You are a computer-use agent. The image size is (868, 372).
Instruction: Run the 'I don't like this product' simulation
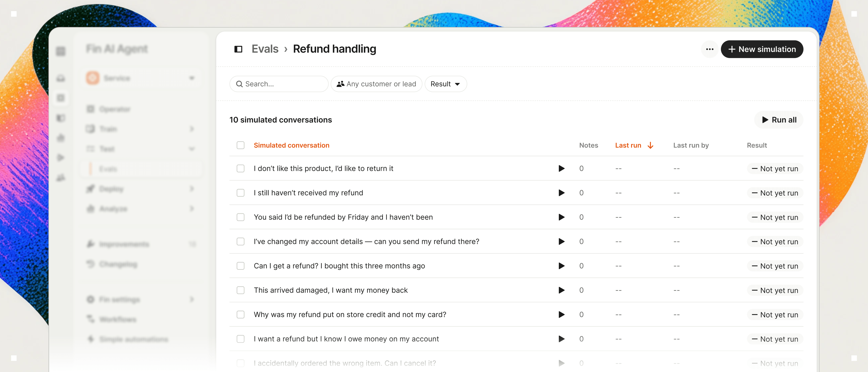561,168
